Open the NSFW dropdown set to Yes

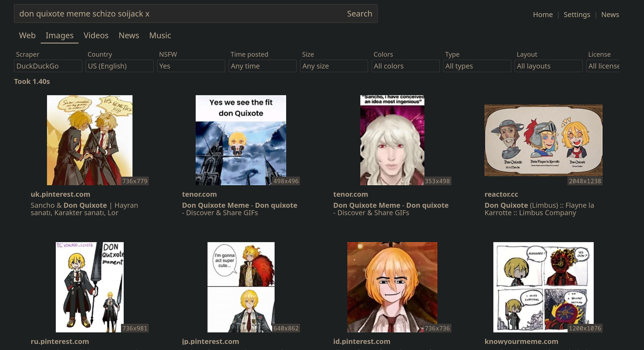coord(191,66)
